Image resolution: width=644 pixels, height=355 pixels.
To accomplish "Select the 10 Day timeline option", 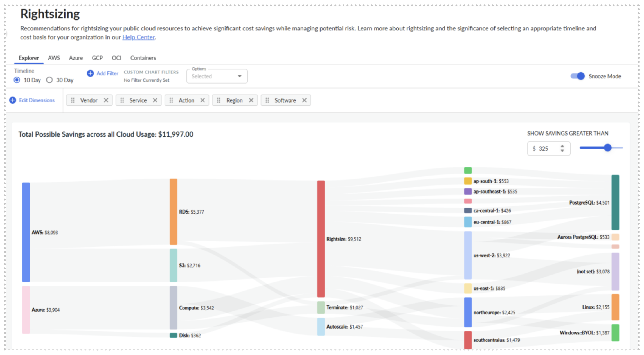I will click(x=17, y=80).
